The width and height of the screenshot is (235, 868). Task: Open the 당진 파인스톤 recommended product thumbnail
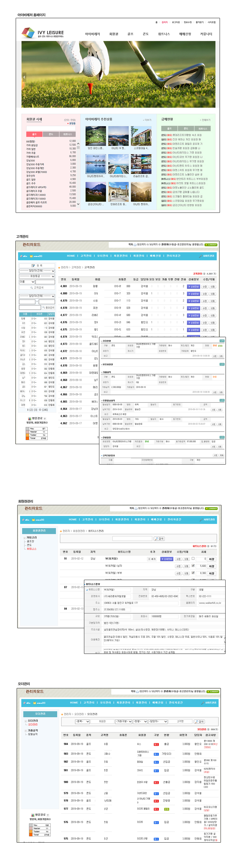(x=96, y=136)
